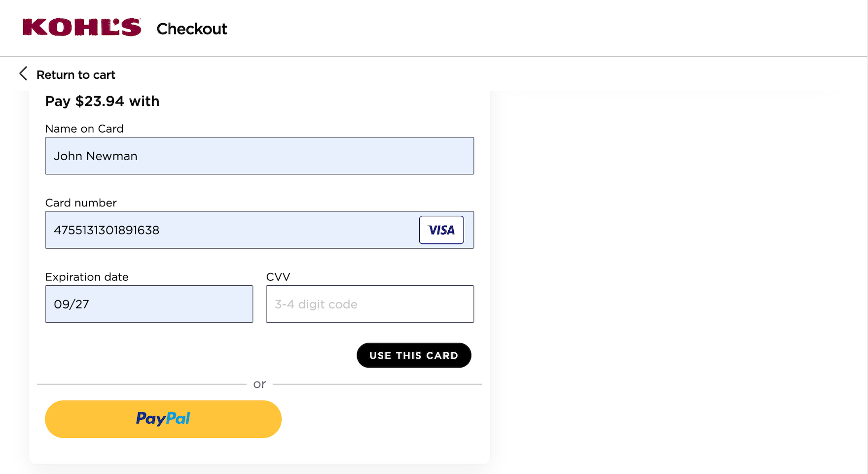Click the "Card number" label text
868x474 pixels.
pyautogui.click(x=81, y=203)
